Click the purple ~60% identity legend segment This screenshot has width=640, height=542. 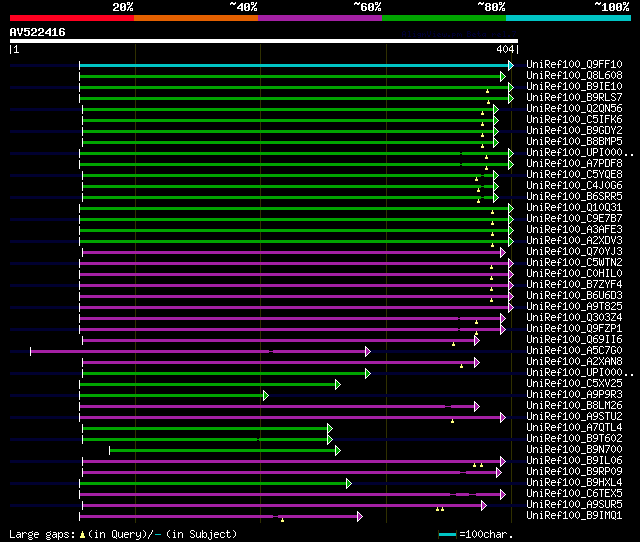320,18
